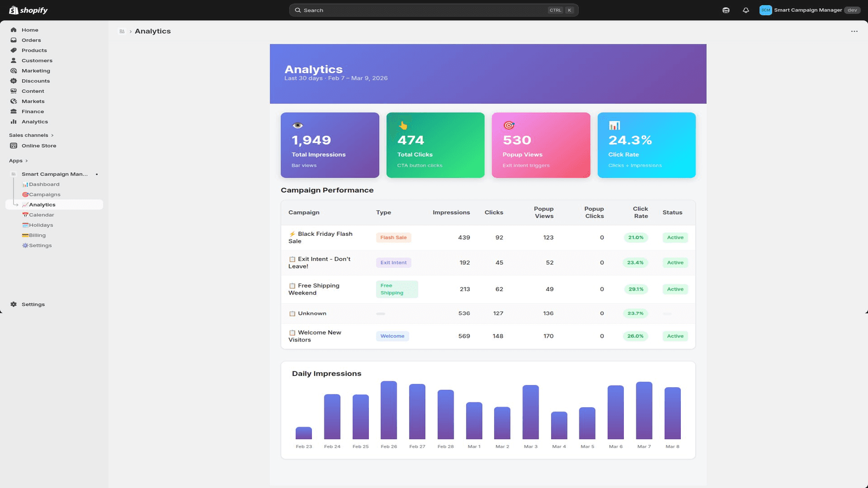Click the Smart Campaign Manager app icon in sidebar
This screenshot has width=868, height=488.
pyautogui.click(x=14, y=174)
